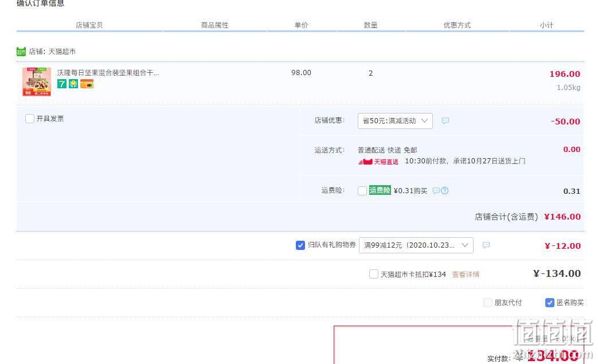The width and height of the screenshot is (598, 364).
Task: Click the -50.00 store discount amount
Action: (565, 122)
